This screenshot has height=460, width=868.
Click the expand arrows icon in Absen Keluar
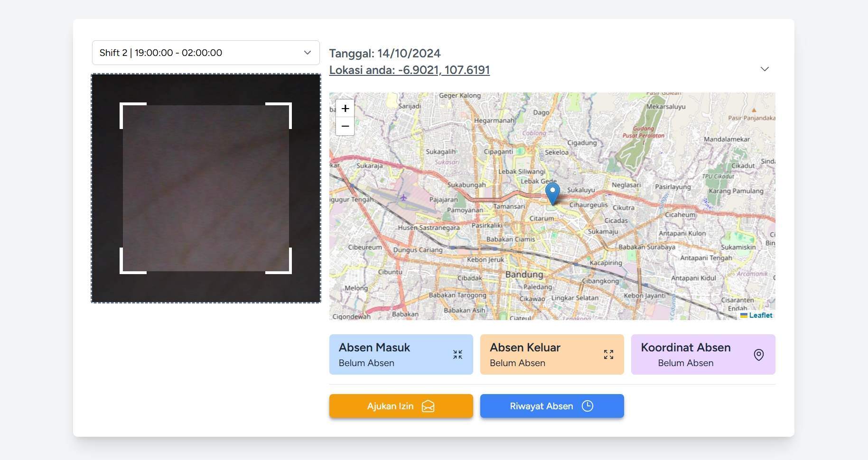(608, 354)
